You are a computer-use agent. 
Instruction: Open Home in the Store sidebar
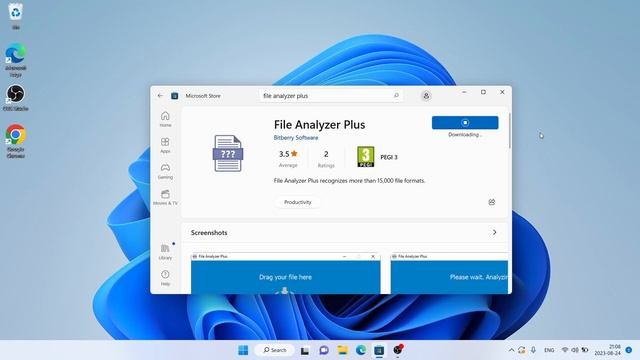click(165, 119)
